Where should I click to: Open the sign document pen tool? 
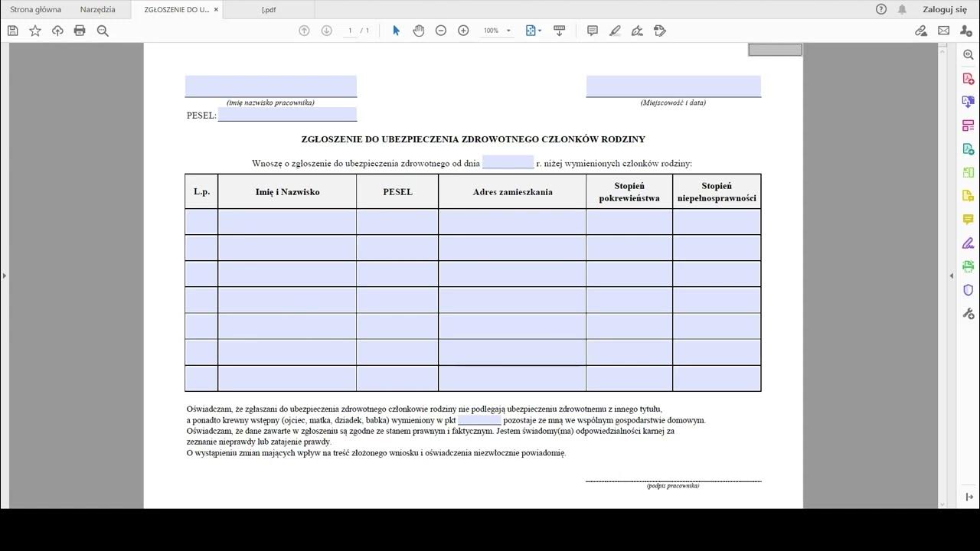coord(637,31)
